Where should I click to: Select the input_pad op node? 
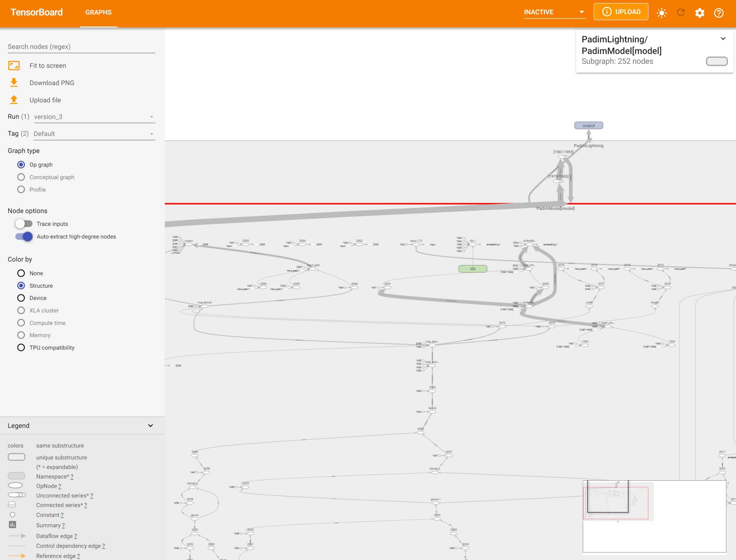313,269
